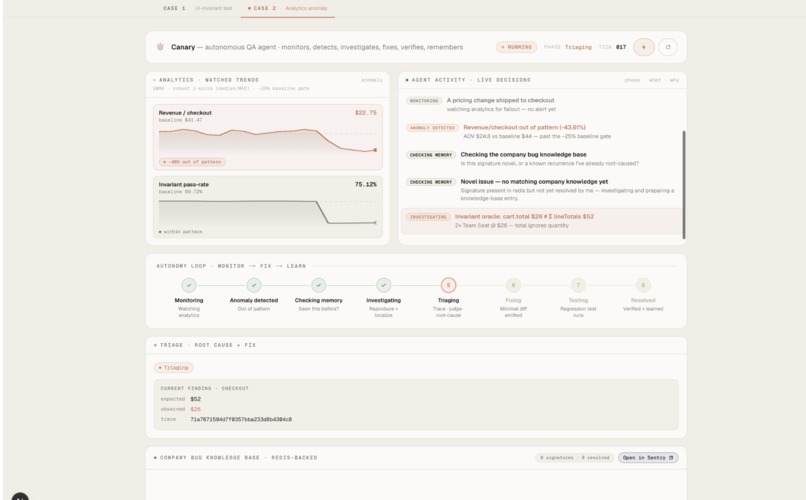The image size is (806, 500).
Task: Click the observed value $26
Action: pos(195,409)
